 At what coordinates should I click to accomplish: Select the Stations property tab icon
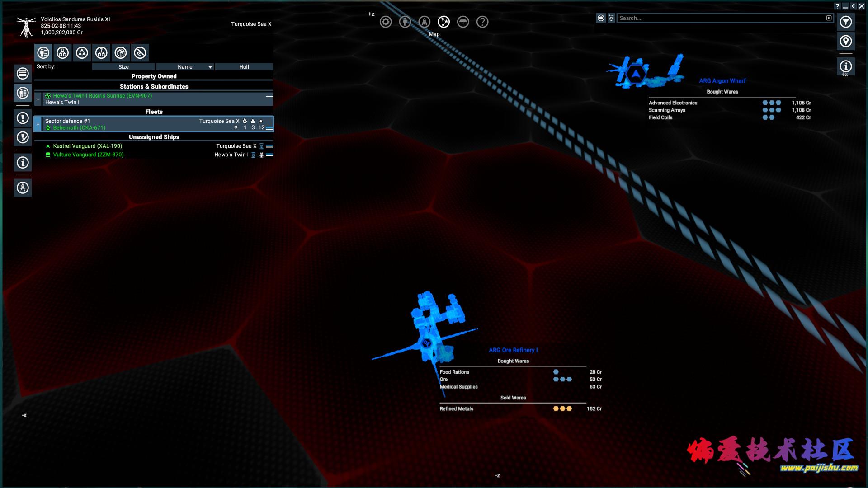click(x=63, y=53)
